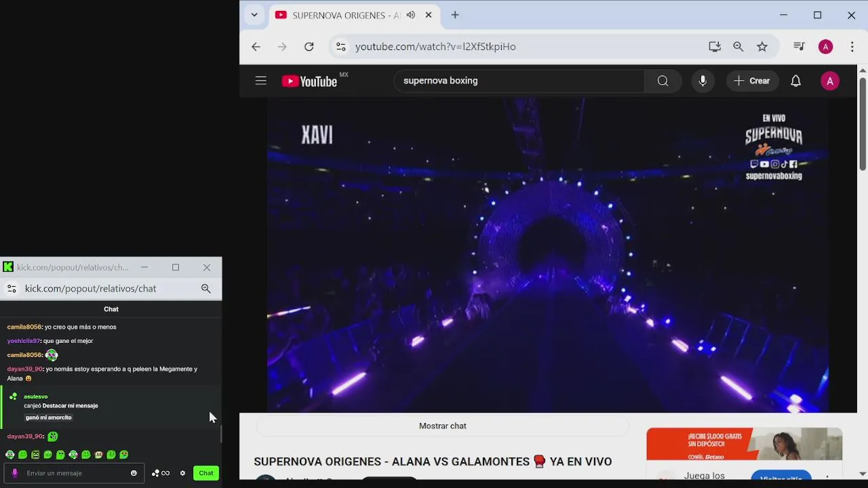This screenshot has height=488, width=868.
Task: Click the Kick favicon in the popout title bar
Action: [x=8, y=267]
